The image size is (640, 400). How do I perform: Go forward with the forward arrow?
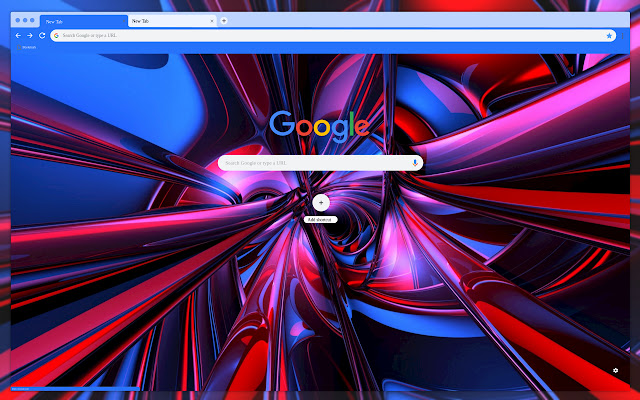[30, 36]
